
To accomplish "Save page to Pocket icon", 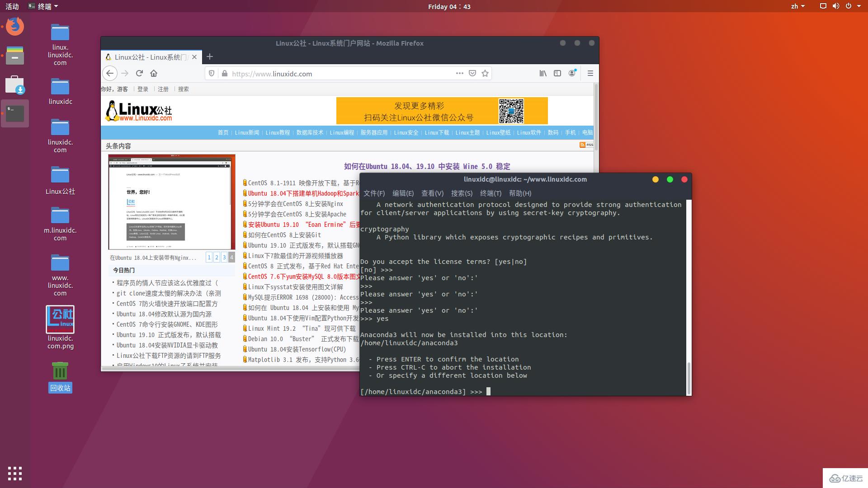I will pos(472,73).
